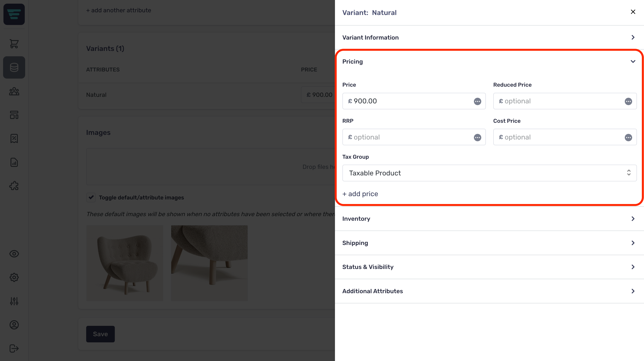Click the Tax Group label
Viewport: 644px width, 361px height.
coord(355,157)
